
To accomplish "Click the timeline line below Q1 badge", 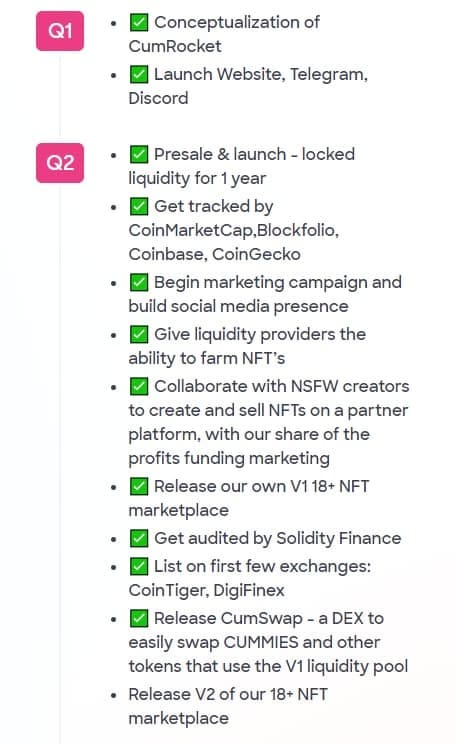I will (60, 95).
